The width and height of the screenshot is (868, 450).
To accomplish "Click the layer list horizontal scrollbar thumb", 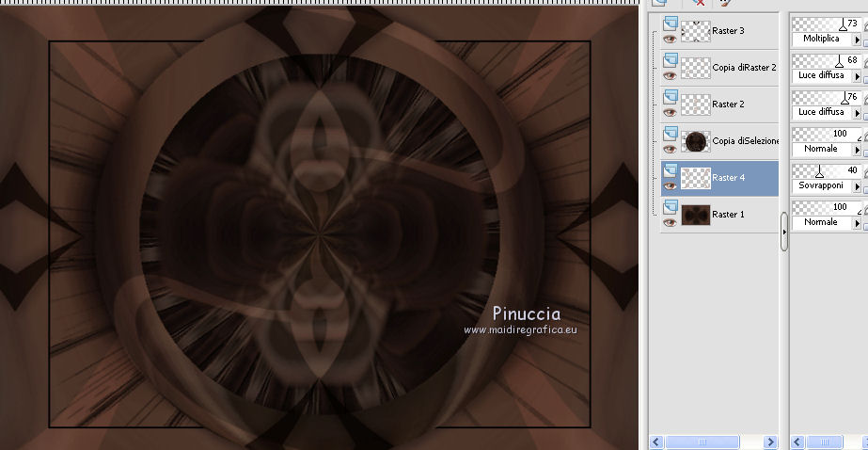I will 702,442.
